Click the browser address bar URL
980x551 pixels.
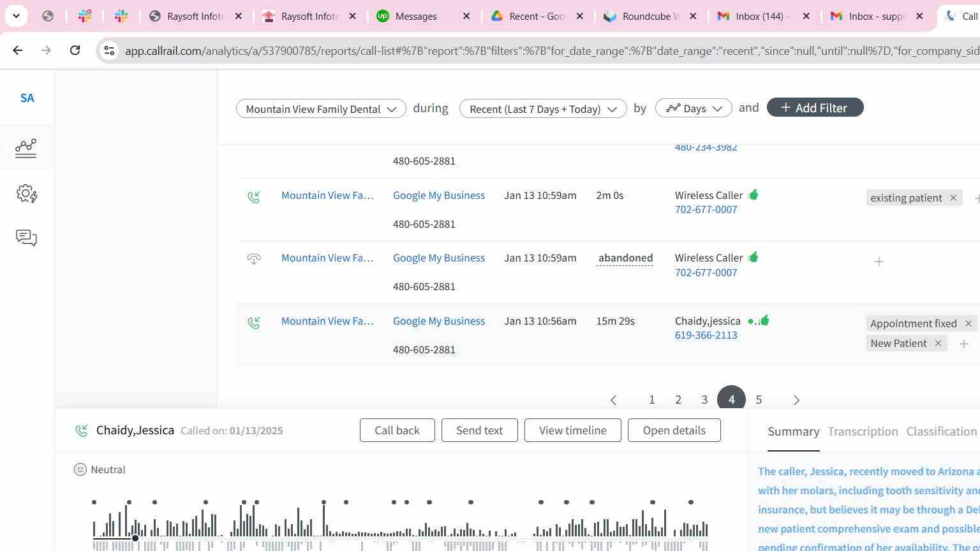tap(552, 50)
